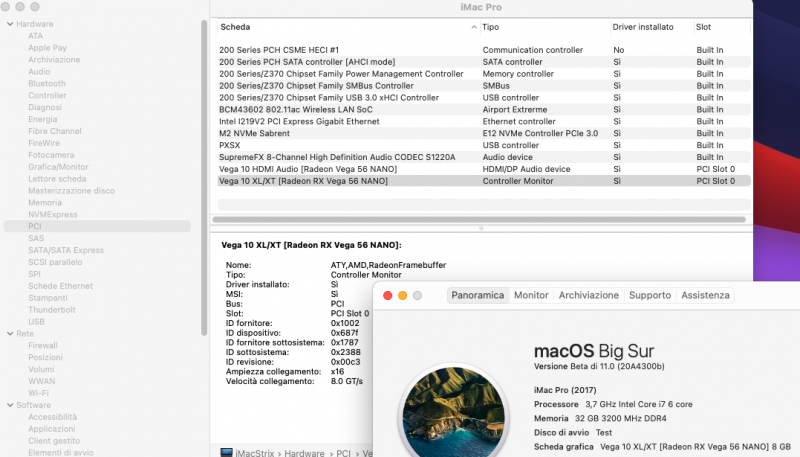This screenshot has width=800, height=457.
Task: Select M2 NVMe Sabrent row
Action: (484, 133)
